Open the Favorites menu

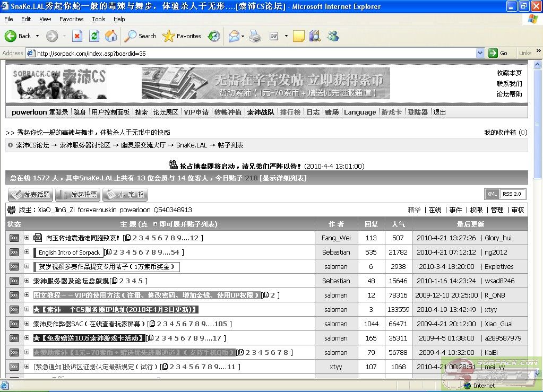pyautogui.click(x=71, y=19)
